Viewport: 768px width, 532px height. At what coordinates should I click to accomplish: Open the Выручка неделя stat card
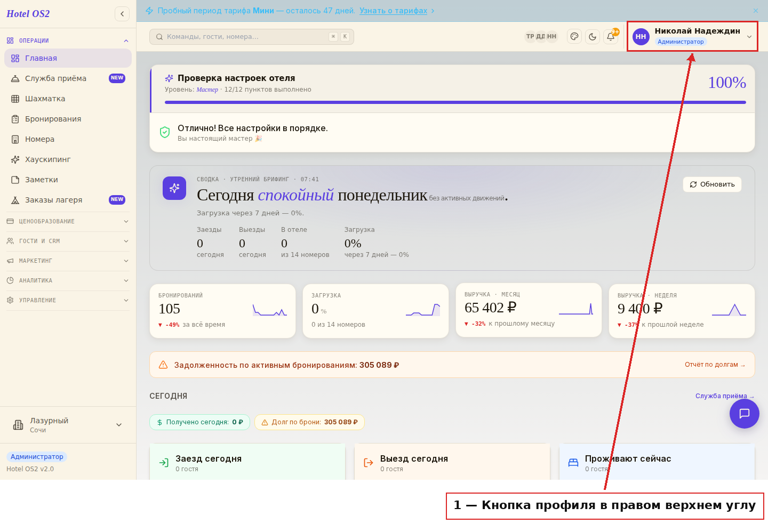pos(682,311)
